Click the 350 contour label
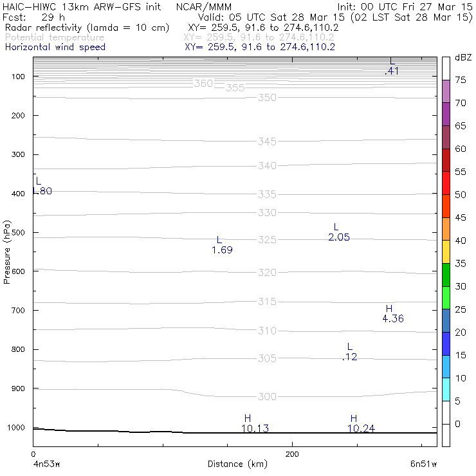476x476 pixels. pyautogui.click(x=267, y=98)
